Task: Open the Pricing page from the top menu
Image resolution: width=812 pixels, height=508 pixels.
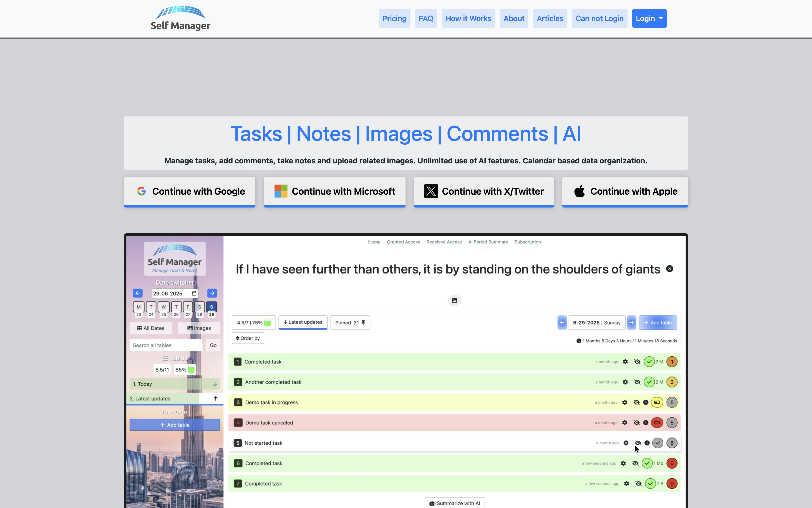Action: click(394, 18)
